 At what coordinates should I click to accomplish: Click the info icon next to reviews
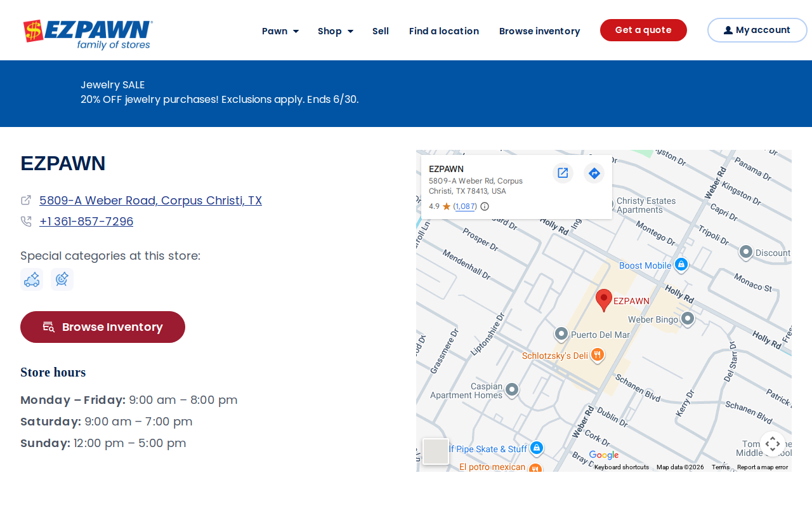click(x=485, y=206)
